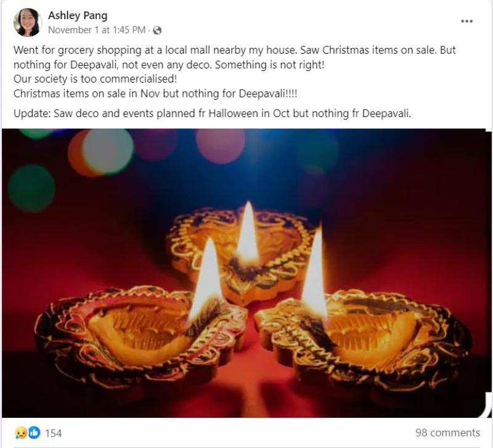
Task: Open the three-dot post options menu
Action: (467, 22)
